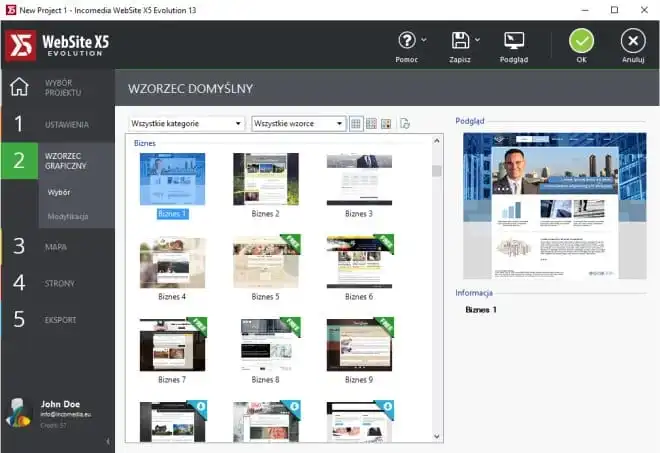Switch to medium thumbnails view
The height and width of the screenshot is (453, 660).
tap(371, 124)
